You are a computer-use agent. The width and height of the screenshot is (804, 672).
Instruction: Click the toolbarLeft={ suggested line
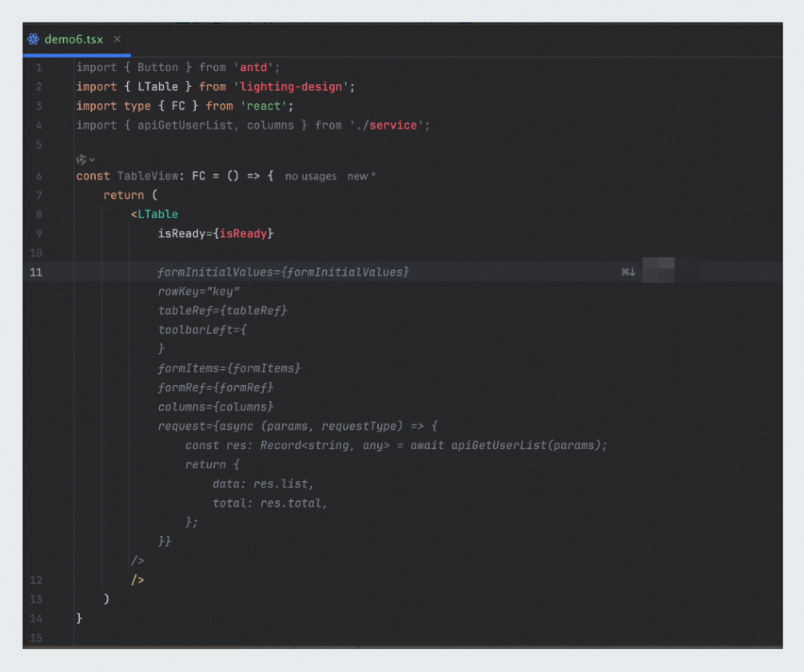(202, 330)
